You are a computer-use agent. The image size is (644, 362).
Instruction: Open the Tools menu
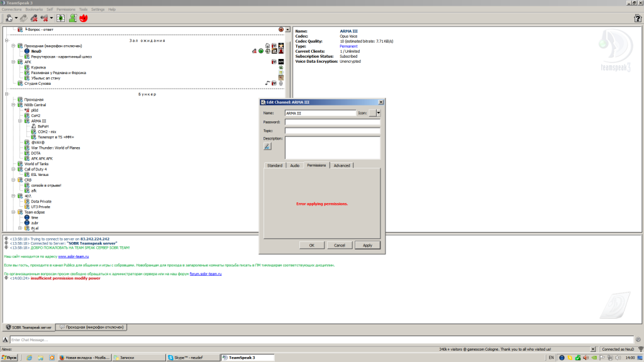[83, 9]
